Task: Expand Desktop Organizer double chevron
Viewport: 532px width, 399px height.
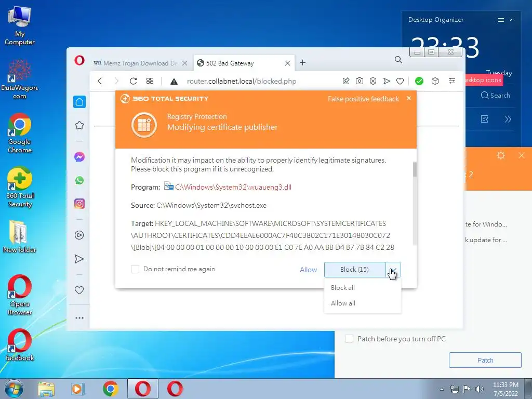Action: [508, 119]
